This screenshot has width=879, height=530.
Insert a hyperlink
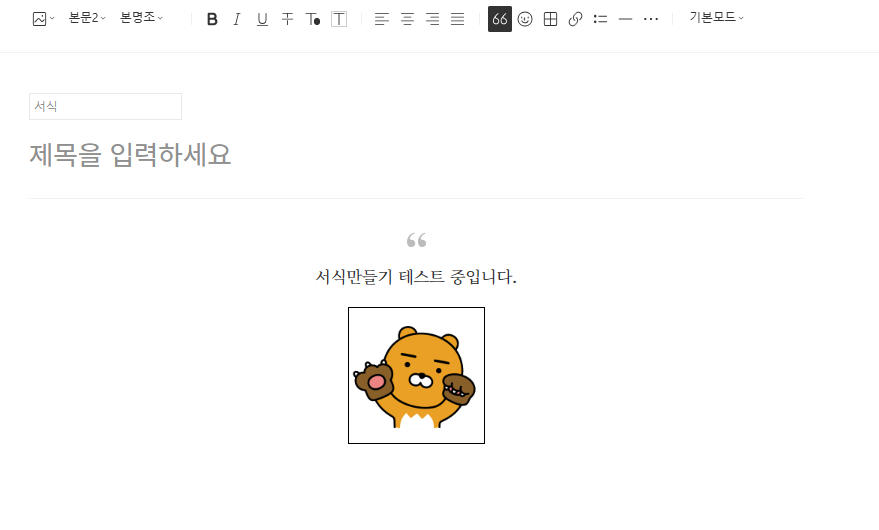tap(575, 19)
